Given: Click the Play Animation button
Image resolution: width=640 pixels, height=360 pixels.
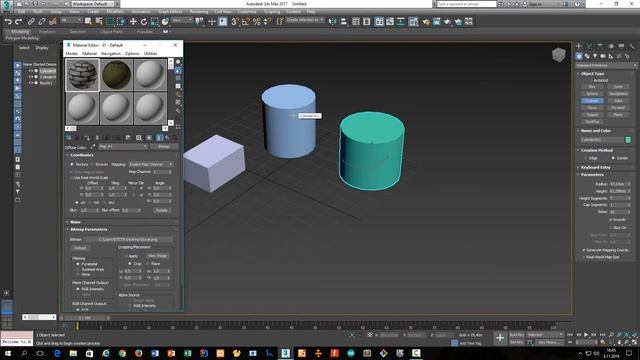Looking at the screenshot, I should (586, 335).
